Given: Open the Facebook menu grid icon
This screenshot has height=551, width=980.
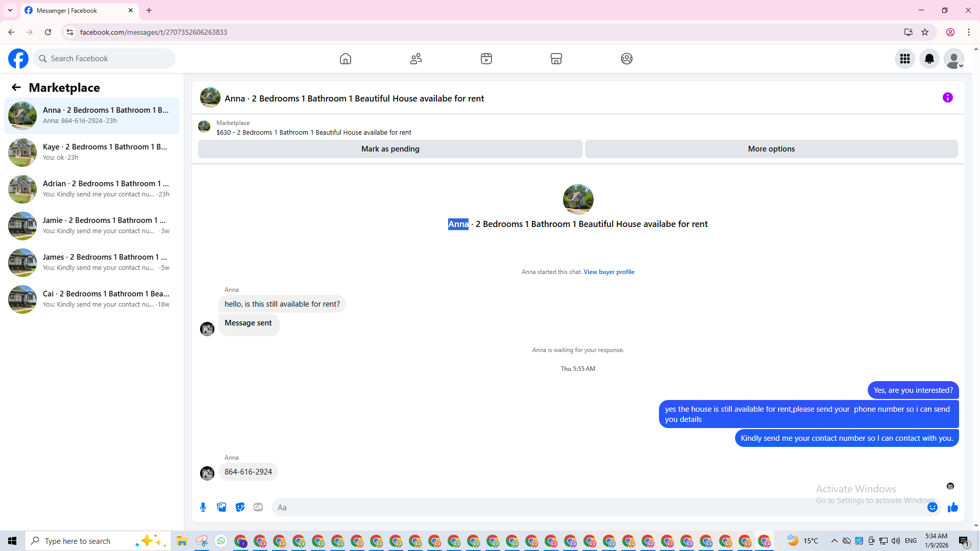Looking at the screenshot, I should [904, 59].
